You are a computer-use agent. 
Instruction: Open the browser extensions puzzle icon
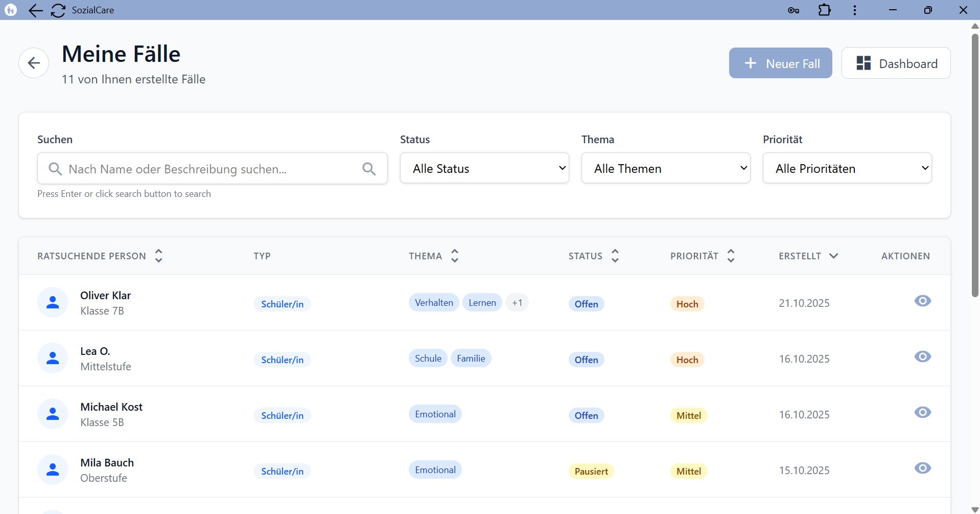pyautogui.click(x=824, y=10)
